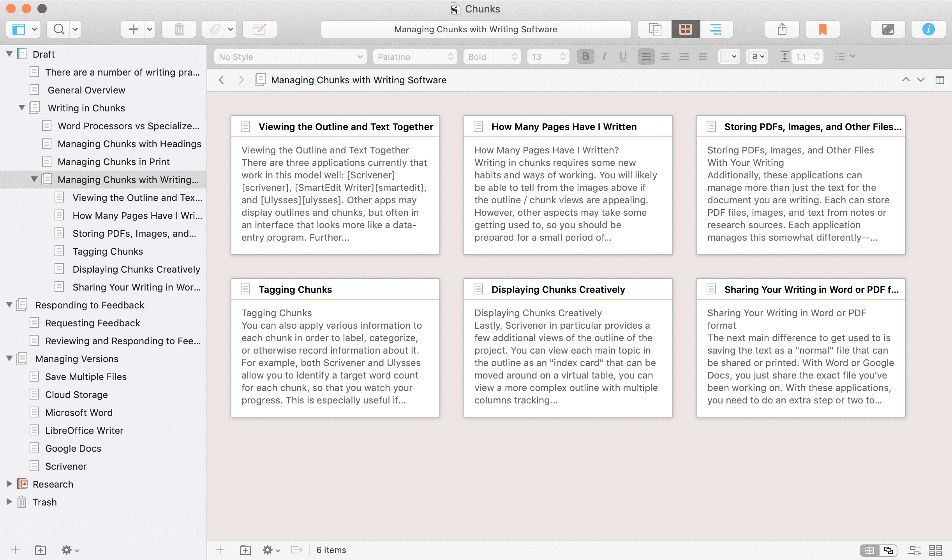Viewport: 952px width, 560px height.
Task: Toggle bold formatting button
Action: (585, 56)
